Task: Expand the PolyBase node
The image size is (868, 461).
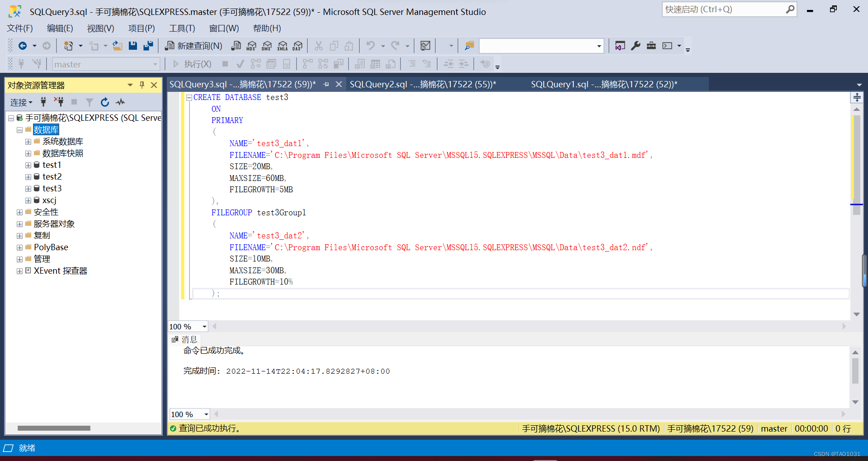Action: [19, 248]
